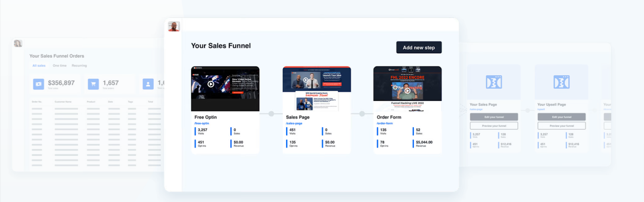
Task: Click the Tags column header
Action: (130, 102)
